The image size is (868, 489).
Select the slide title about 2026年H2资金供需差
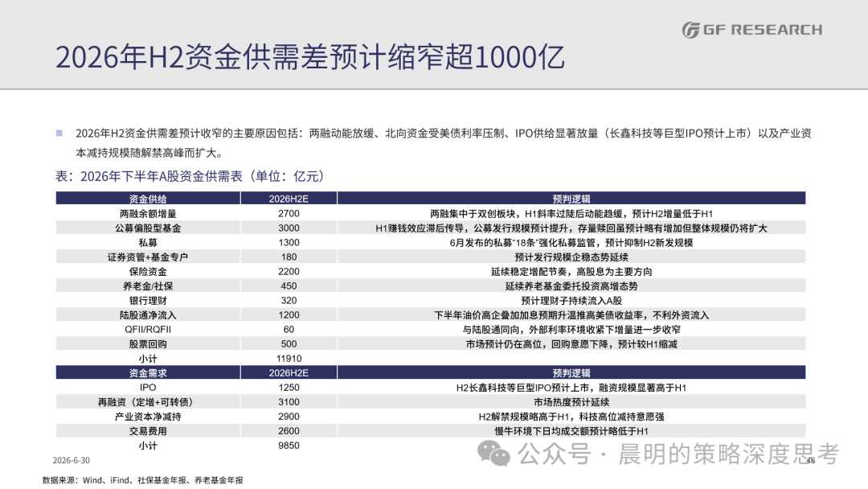(x=310, y=57)
